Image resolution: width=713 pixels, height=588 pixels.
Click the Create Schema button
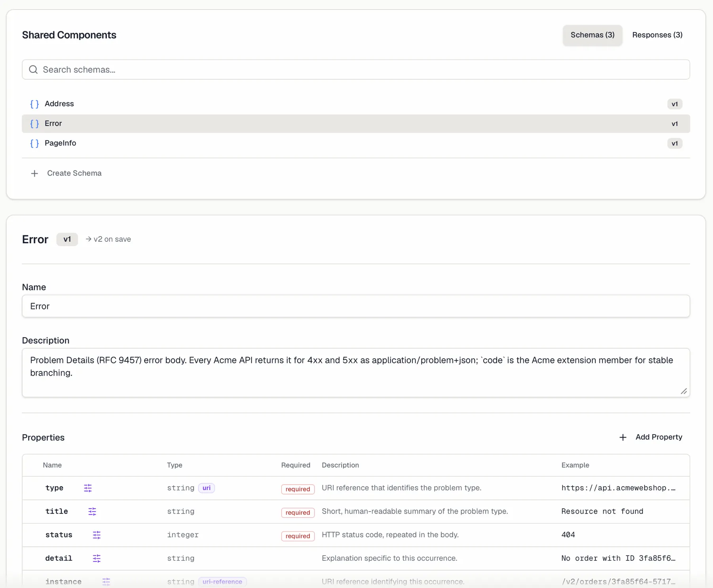click(66, 174)
